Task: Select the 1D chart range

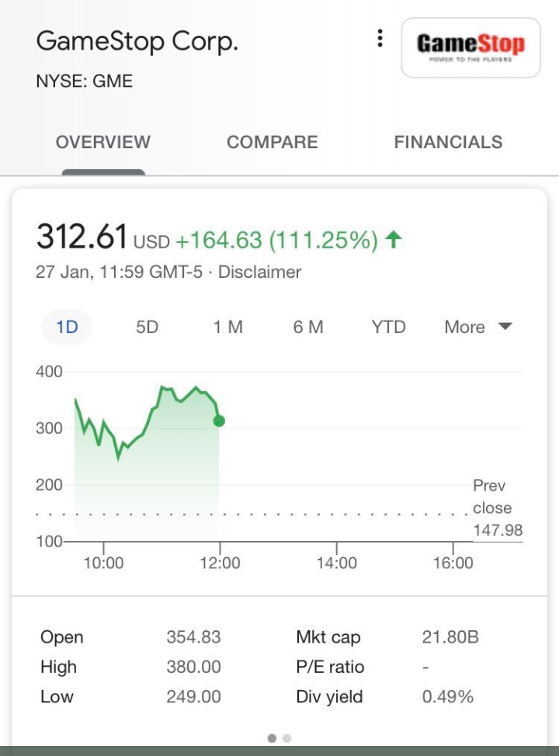Action: point(67,327)
